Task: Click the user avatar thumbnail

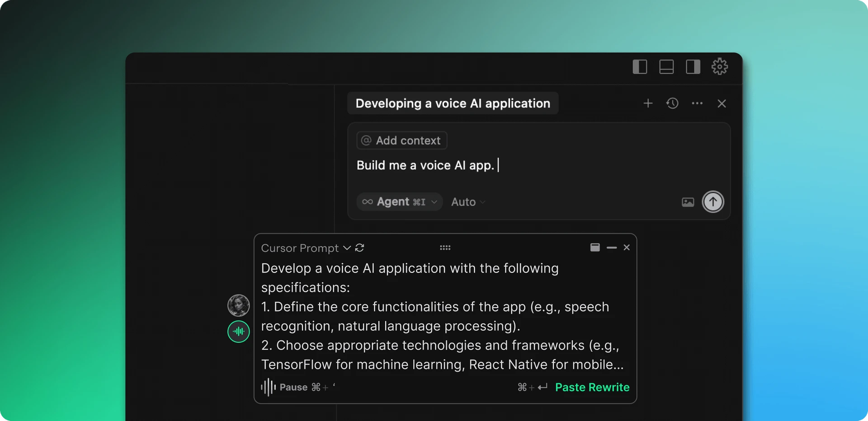Action: [x=238, y=305]
